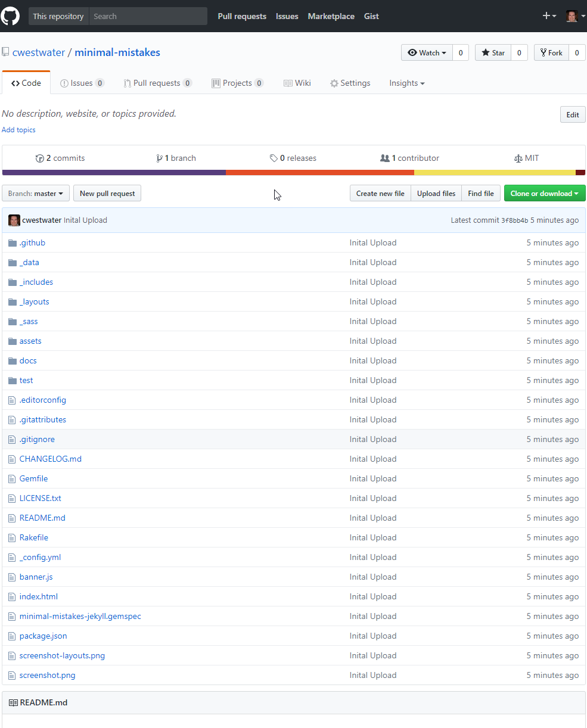Focus the Search input field
587x728 pixels.
point(148,16)
